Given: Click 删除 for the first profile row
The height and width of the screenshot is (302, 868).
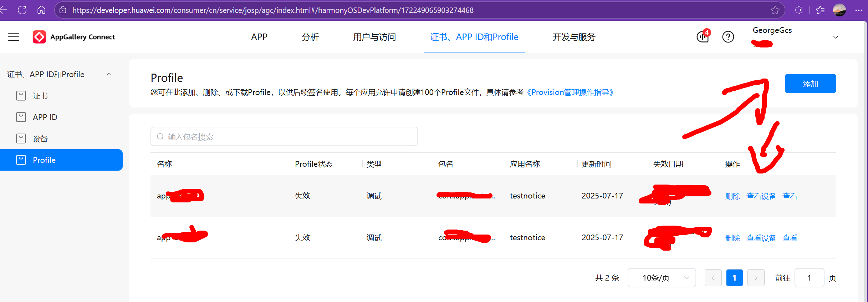Looking at the screenshot, I should click(732, 196).
